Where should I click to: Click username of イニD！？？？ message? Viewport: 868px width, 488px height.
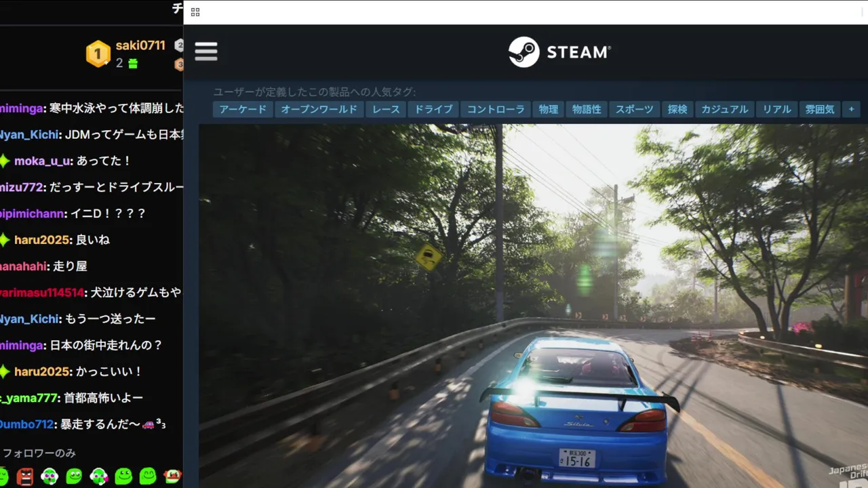(32, 213)
